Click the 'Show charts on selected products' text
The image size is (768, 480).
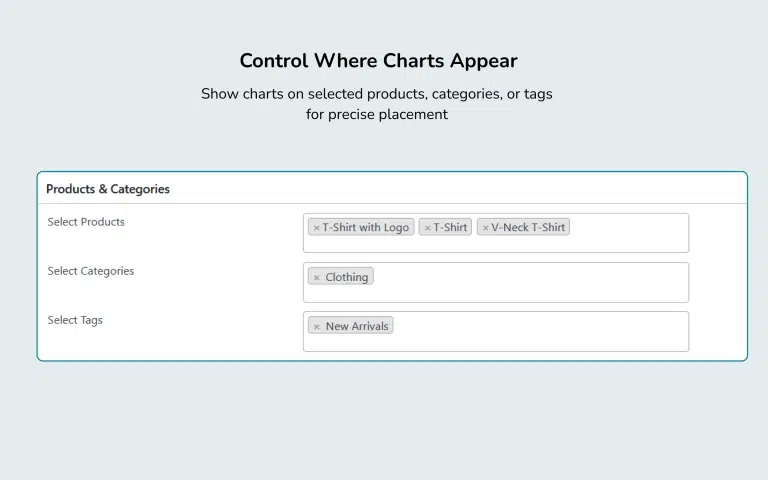pyautogui.click(x=376, y=94)
